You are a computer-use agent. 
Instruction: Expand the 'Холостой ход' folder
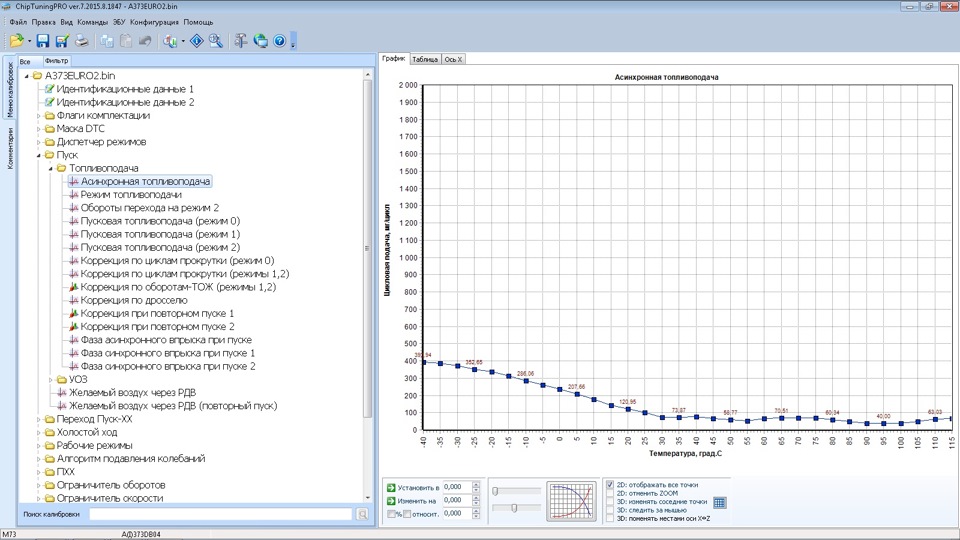pos(39,432)
